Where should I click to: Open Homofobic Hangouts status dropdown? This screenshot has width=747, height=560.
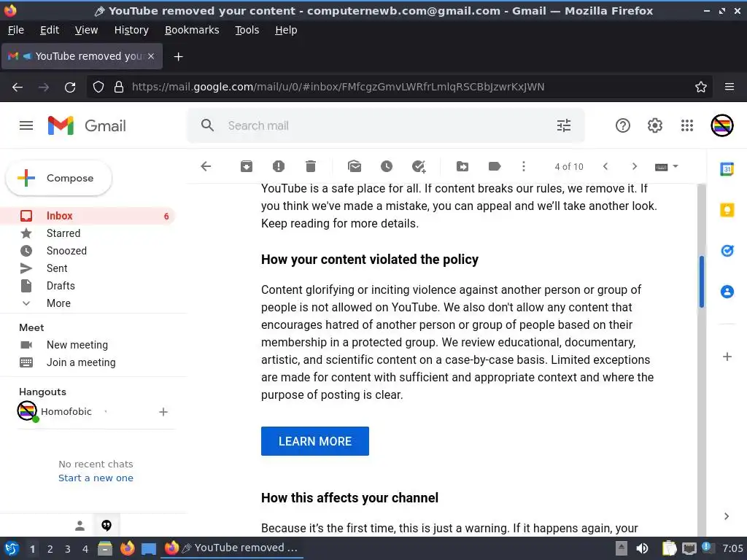coord(105,411)
